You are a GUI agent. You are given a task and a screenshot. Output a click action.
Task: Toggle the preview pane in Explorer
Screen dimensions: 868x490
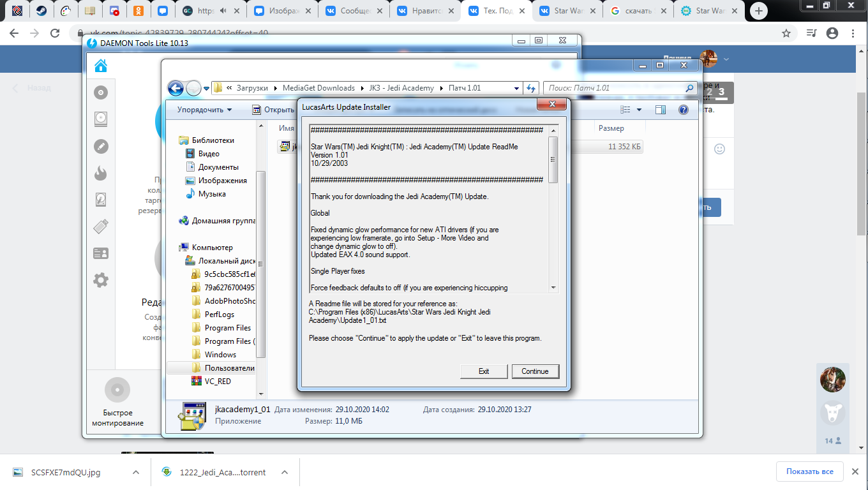[x=661, y=110]
